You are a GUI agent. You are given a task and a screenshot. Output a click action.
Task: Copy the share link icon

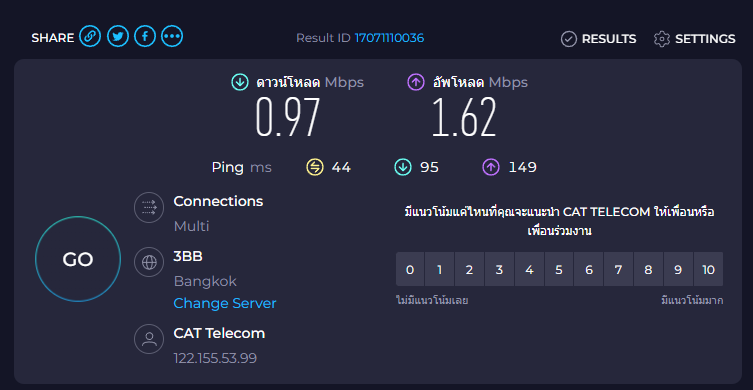coord(90,37)
